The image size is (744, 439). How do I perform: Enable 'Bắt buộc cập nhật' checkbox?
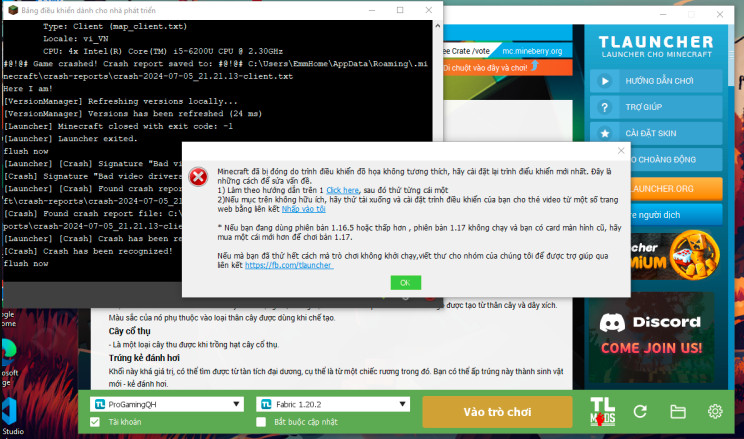(x=261, y=422)
